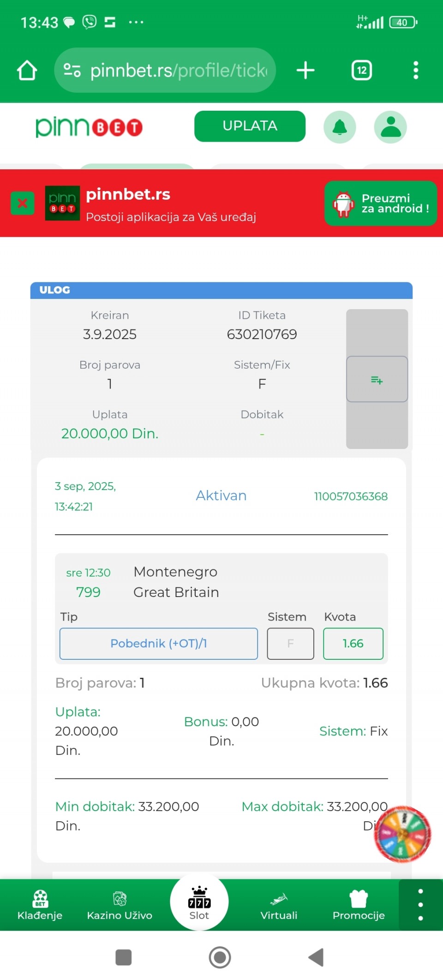443x980 pixels.
Task: Open notifications bell icon
Action: tap(340, 127)
